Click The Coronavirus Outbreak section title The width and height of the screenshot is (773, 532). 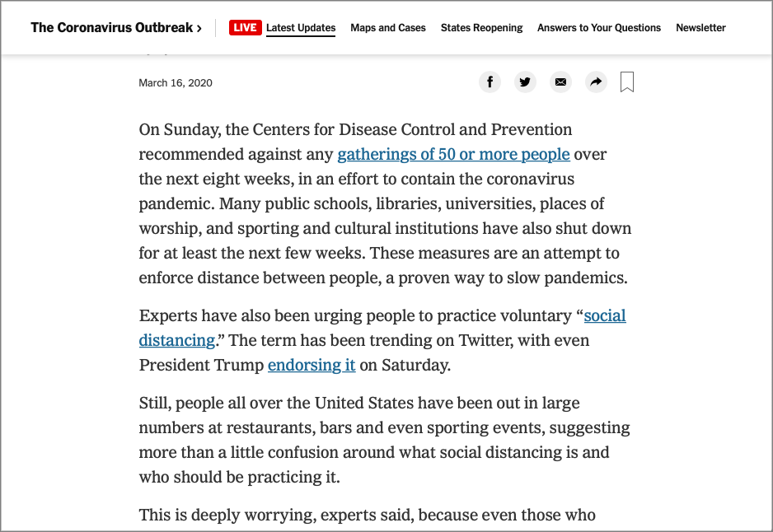tap(111, 28)
